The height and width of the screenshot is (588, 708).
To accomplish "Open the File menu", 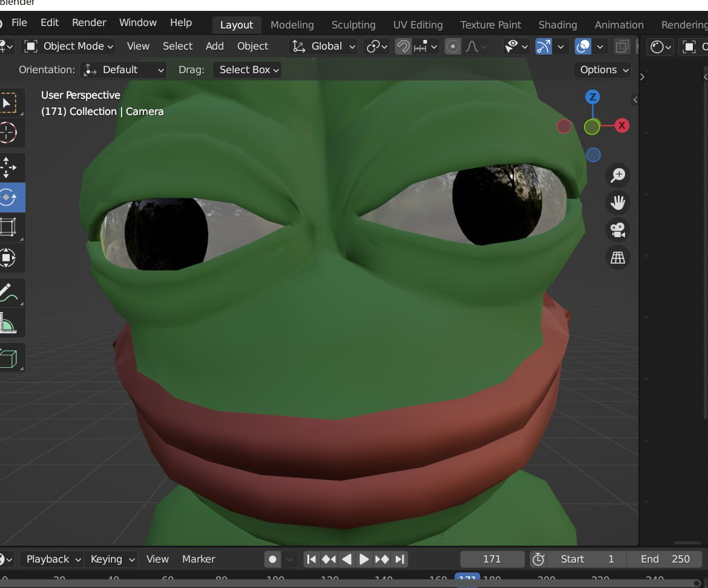I will coord(19,22).
